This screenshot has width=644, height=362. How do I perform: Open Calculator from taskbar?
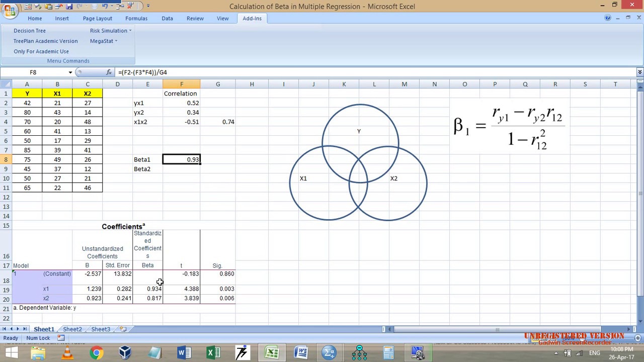pos(388,353)
